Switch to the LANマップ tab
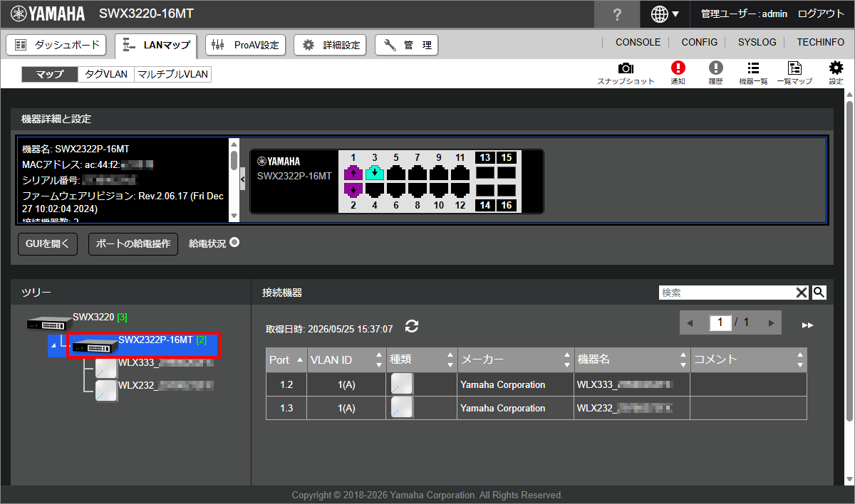 [156, 45]
